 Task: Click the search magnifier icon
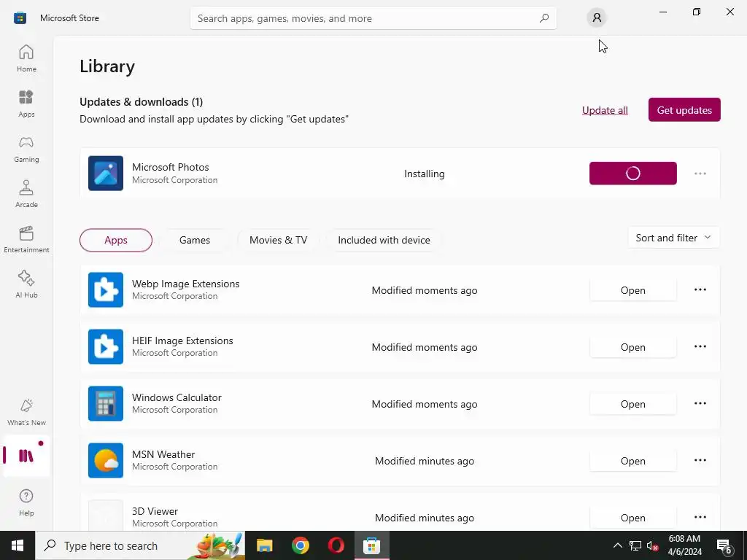pos(544,18)
